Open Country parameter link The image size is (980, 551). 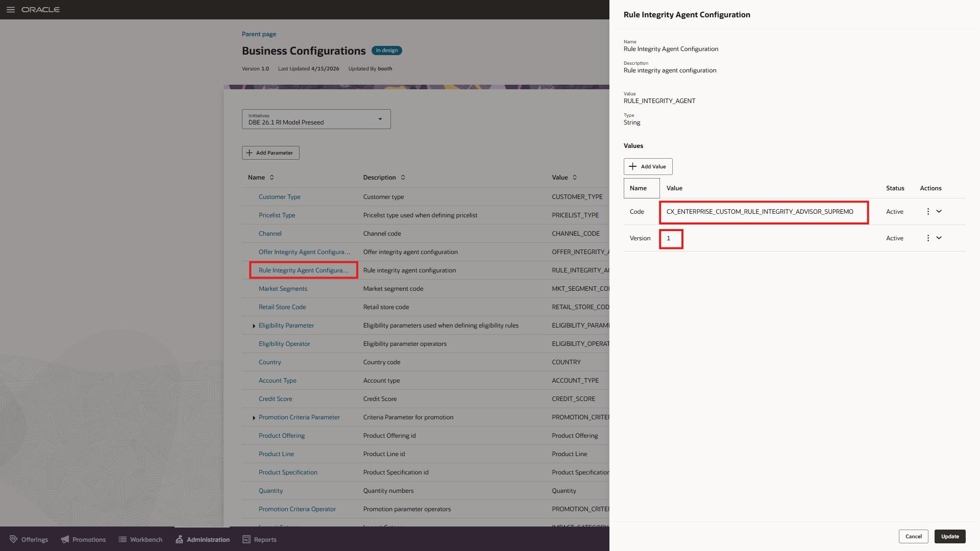coord(269,362)
